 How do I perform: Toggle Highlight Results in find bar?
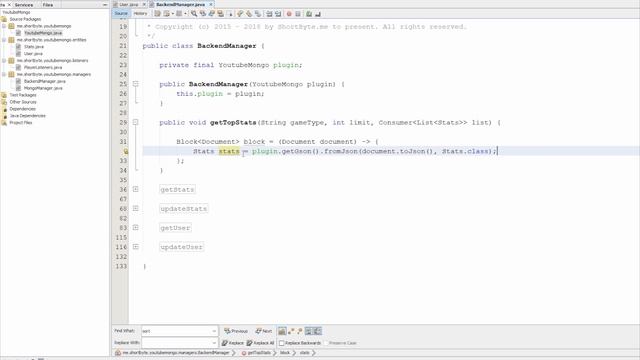coord(309,331)
